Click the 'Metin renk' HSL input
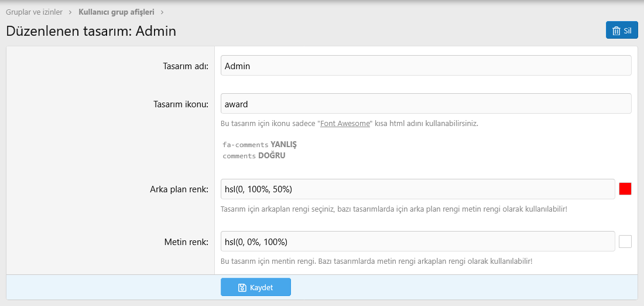644x306 pixels. click(417, 241)
